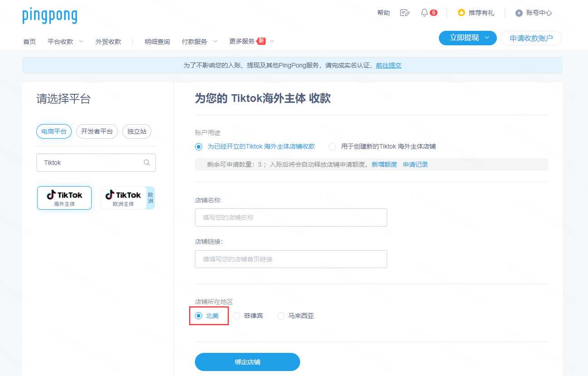Screen dimensions: 588x376
Task: Click the 为您的 Tiktok海外主体 收款 heading
Action: (263, 98)
